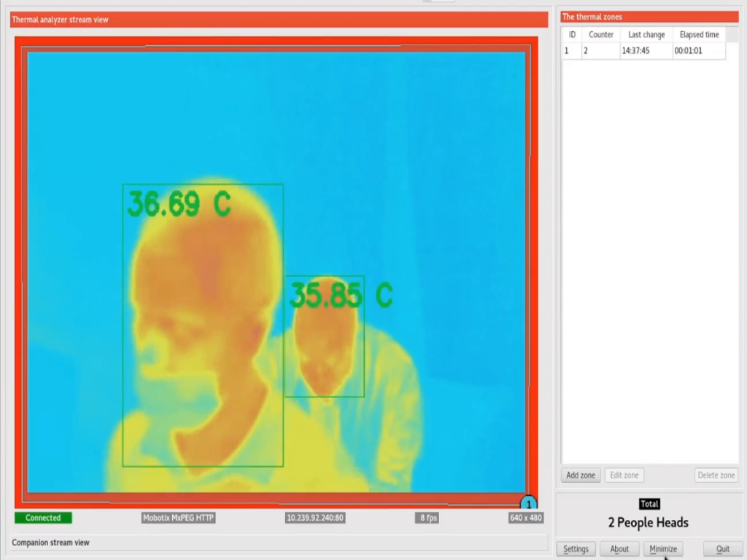Open the Settings dialog

pyautogui.click(x=576, y=549)
